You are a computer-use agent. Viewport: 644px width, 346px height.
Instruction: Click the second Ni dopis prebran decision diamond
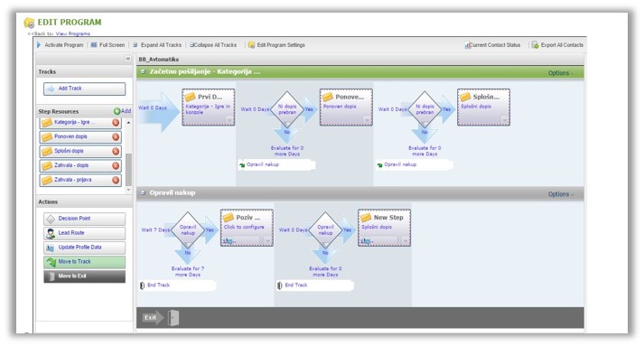[x=425, y=109]
